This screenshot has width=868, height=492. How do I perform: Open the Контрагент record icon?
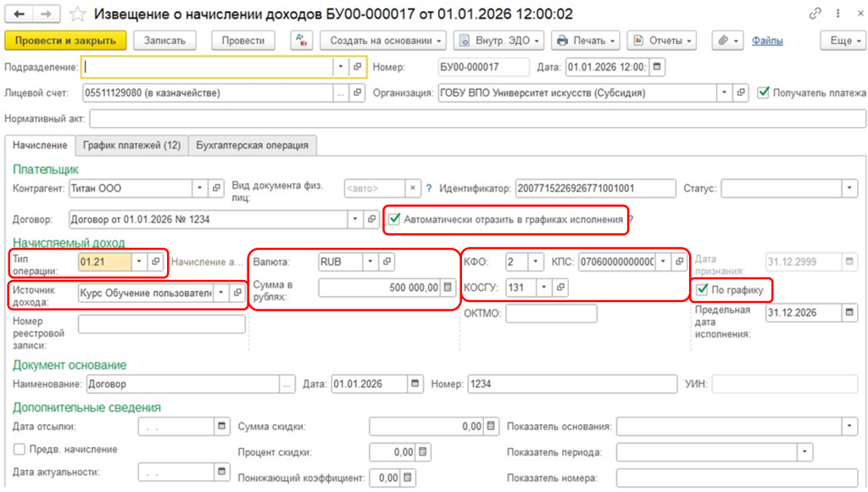coord(216,188)
